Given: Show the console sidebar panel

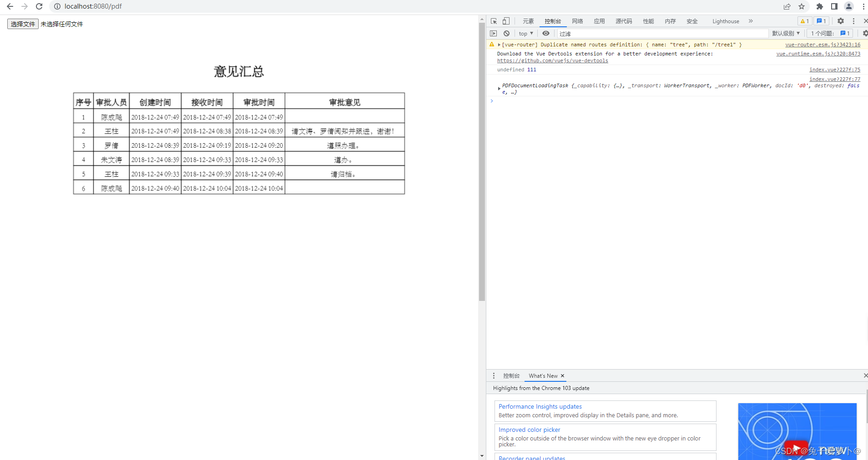Looking at the screenshot, I should click(x=494, y=33).
